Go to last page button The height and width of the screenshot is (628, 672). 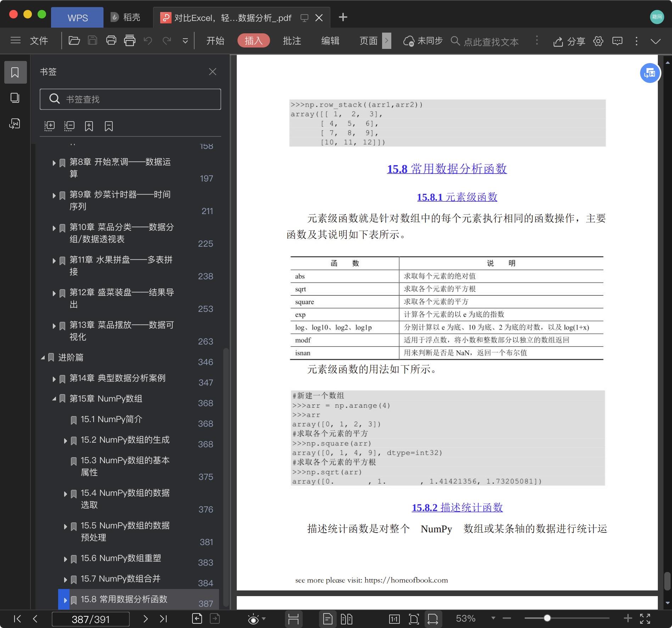pyautogui.click(x=163, y=619)
